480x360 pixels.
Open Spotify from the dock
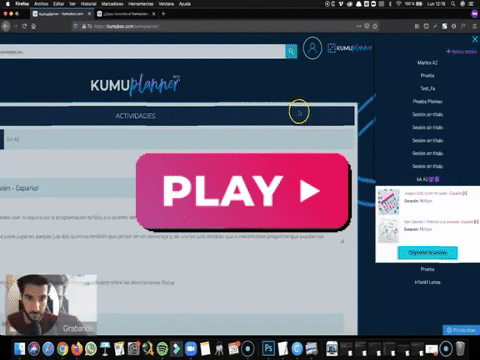pos(162,349)
